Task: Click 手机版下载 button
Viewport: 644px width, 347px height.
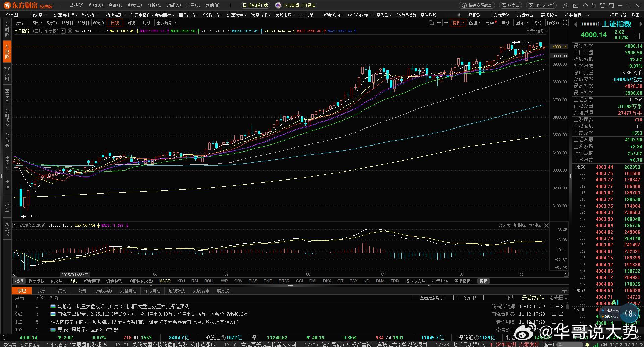Action: pyautogui.click(x=255, y=5)
